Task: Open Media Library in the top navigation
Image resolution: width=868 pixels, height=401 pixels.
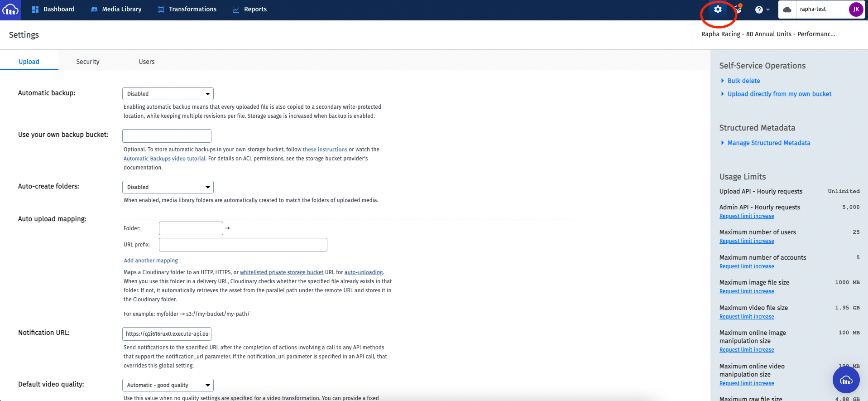Action: tap(116, 10)
